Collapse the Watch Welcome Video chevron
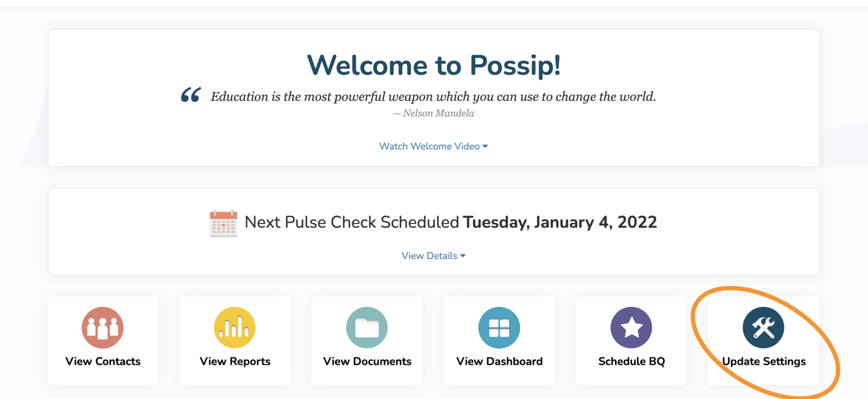 coord(485,146)
